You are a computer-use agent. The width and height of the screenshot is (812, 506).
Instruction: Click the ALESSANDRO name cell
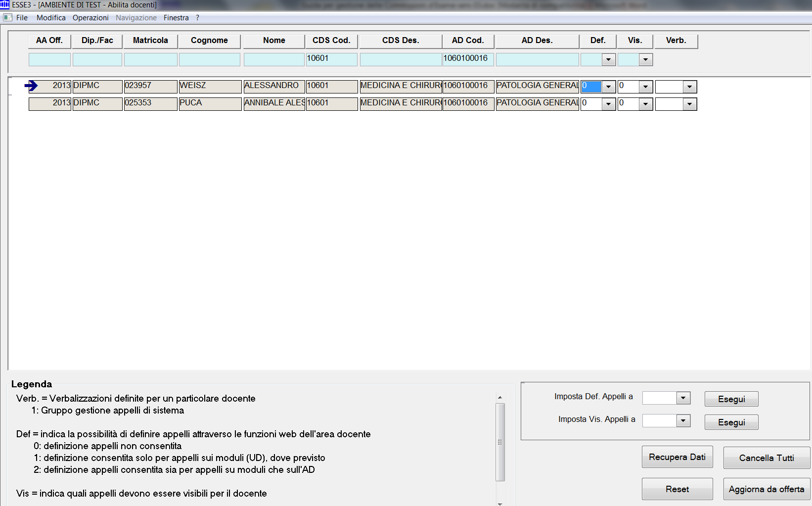(274, 87)
